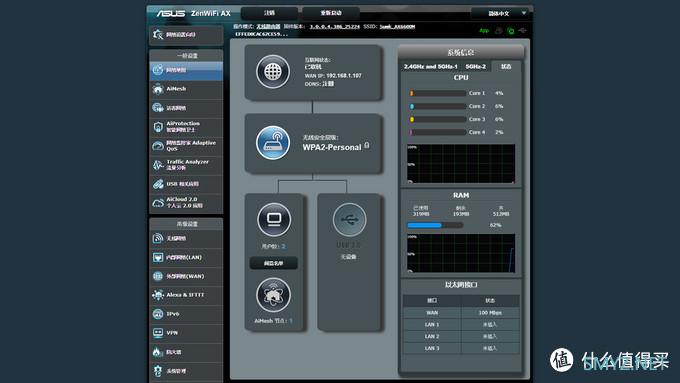Select the Network Map highlighted menu item
The image size is (680, 383).
click(x=186, y=70)
